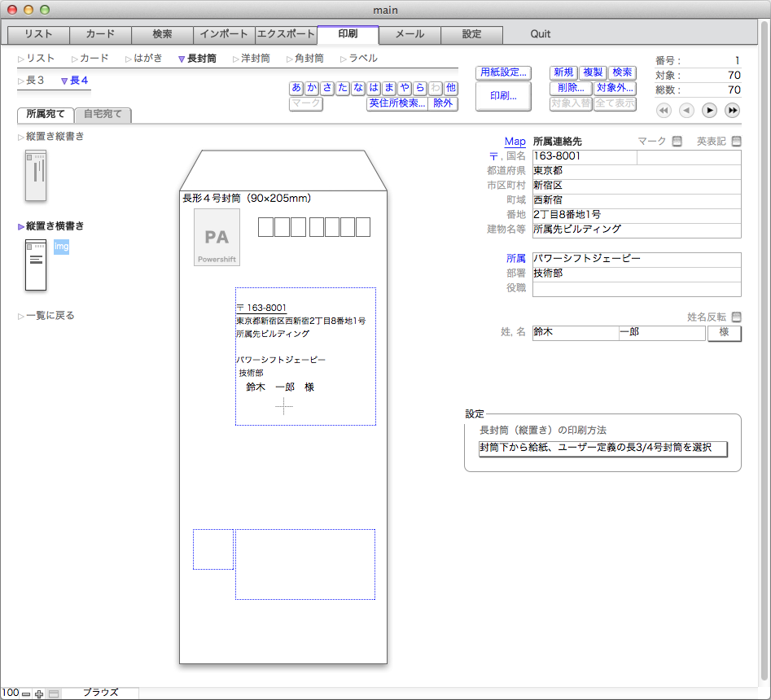Image resolution: width=771 pixels, height=700 pixels.
Task: Click the postal code field 163-8001
Action: (x=584, y=156)
